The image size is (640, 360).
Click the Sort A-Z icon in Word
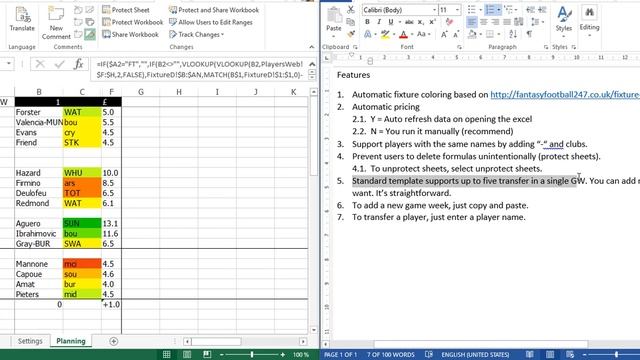pos(513,35)
